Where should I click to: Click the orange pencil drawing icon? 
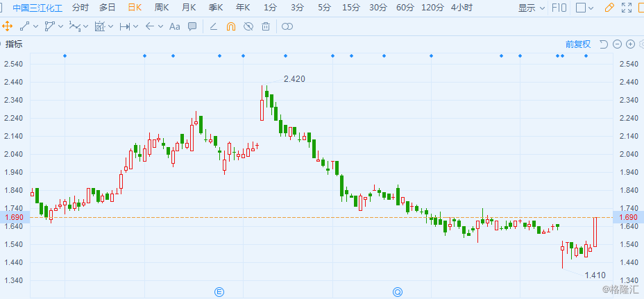coord(609,8)
